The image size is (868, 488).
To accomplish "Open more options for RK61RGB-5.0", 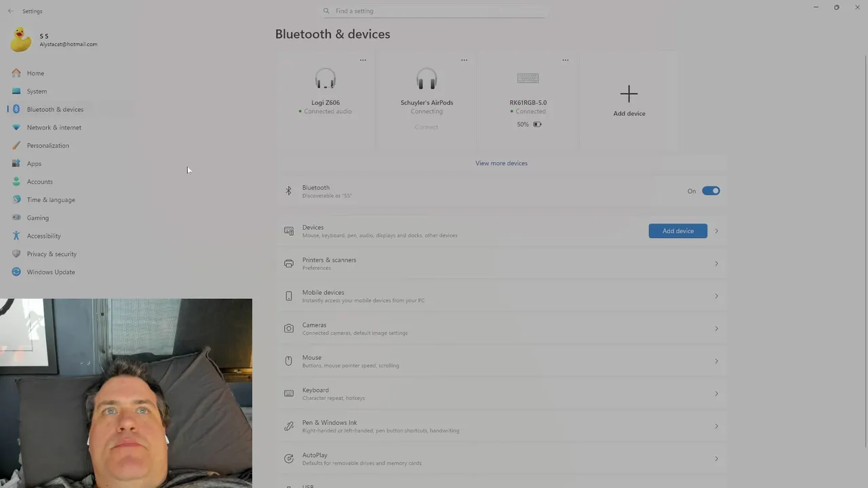I will pyautogui.click(x=566, y=60).
